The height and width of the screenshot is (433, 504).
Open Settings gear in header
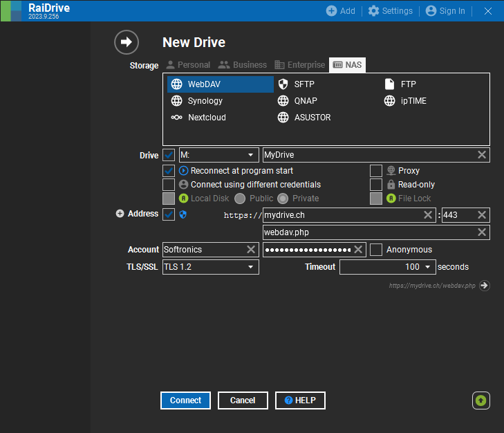[x=390, y=11]
